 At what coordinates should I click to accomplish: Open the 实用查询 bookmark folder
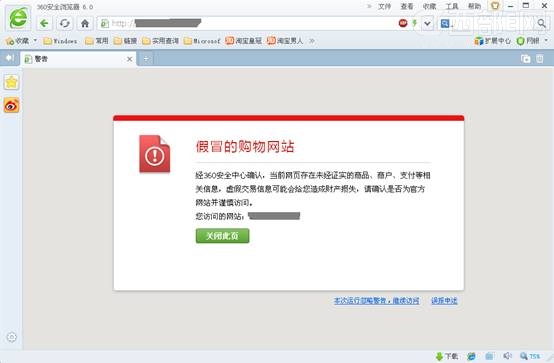(160, 41)
